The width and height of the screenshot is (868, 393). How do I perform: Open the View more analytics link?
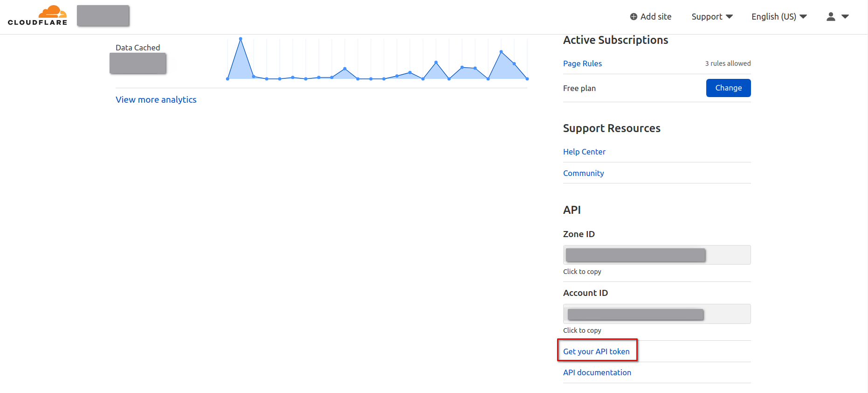[156, 99]
